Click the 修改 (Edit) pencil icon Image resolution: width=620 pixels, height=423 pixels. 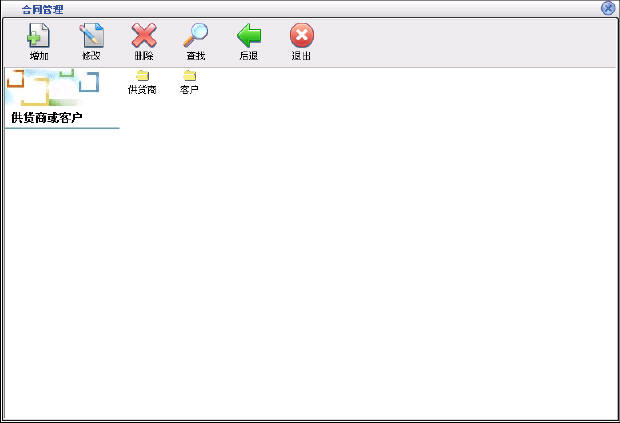pos(91,36)
